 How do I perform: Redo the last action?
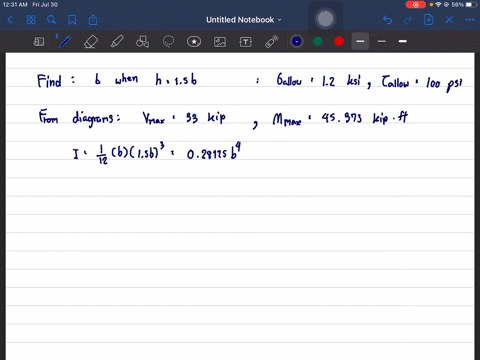408,20
